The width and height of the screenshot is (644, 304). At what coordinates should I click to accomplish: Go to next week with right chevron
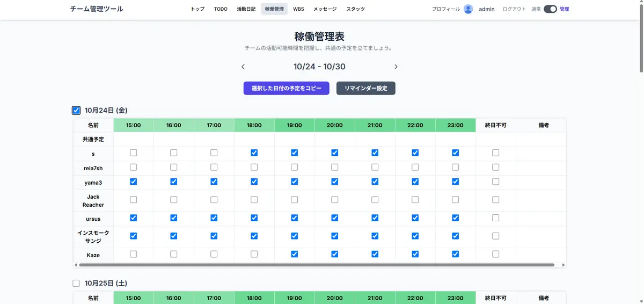point(396,67)
